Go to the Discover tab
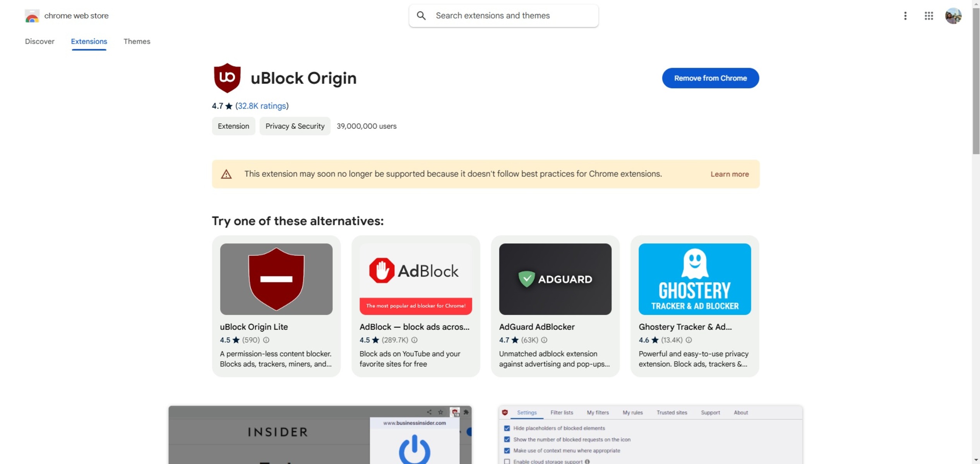The height and width of the screenshot is (464, 980). (39, 41)
